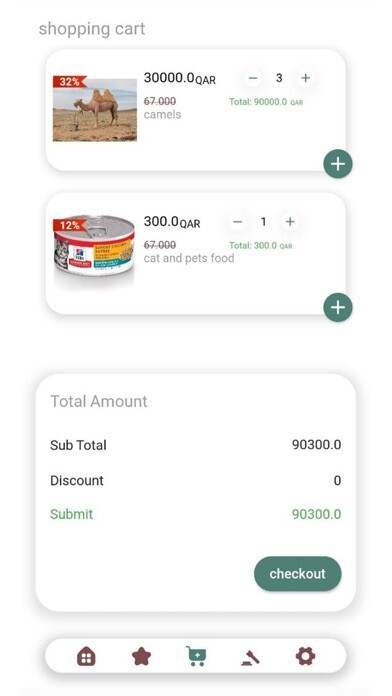Select the cat and pets food name
Image resolution: width=392 pixels, height=696 pixels.
(x=189, y=258)
